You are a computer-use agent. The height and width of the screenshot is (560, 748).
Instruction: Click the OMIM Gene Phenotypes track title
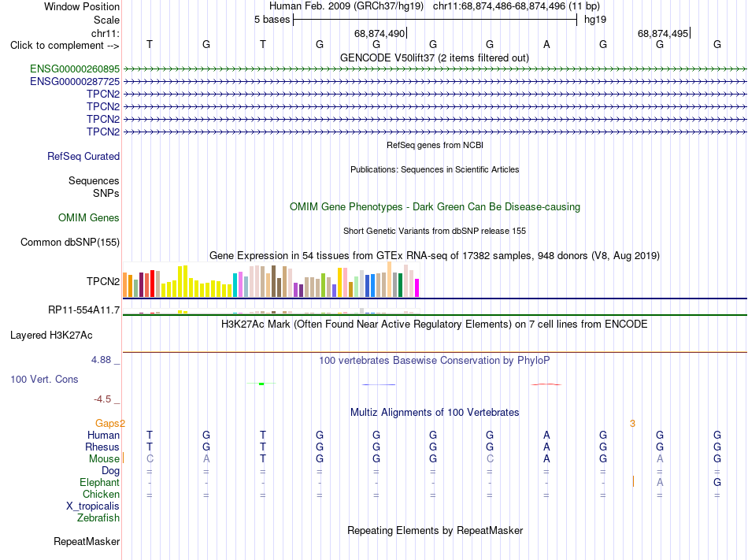(x=435, y=207)
